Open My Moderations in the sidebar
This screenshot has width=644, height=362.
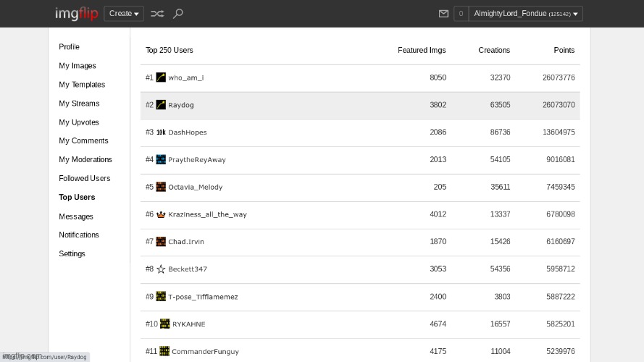[x=85, y=160]
